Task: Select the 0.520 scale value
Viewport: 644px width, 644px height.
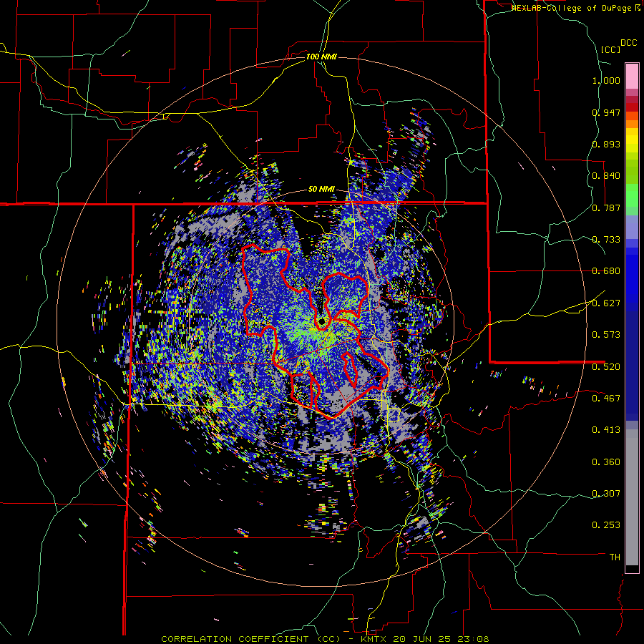Action: pos(606,367)
